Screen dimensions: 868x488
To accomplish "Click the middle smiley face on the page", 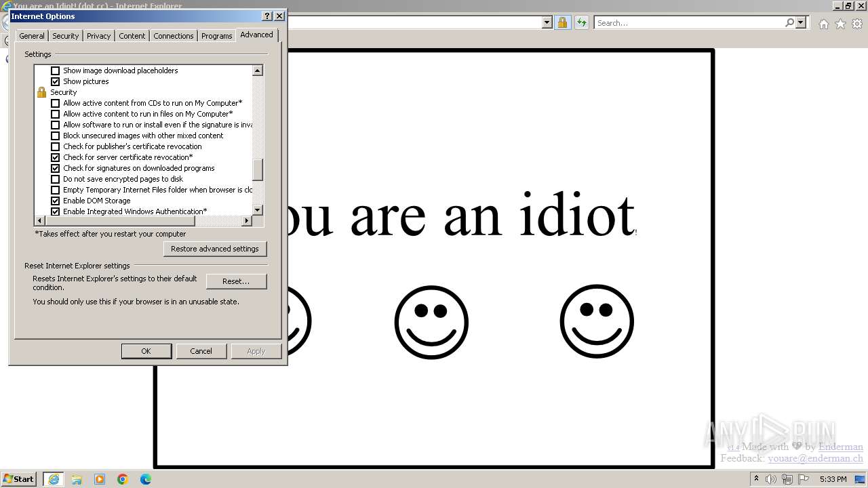I will click(x=431, y=322).
